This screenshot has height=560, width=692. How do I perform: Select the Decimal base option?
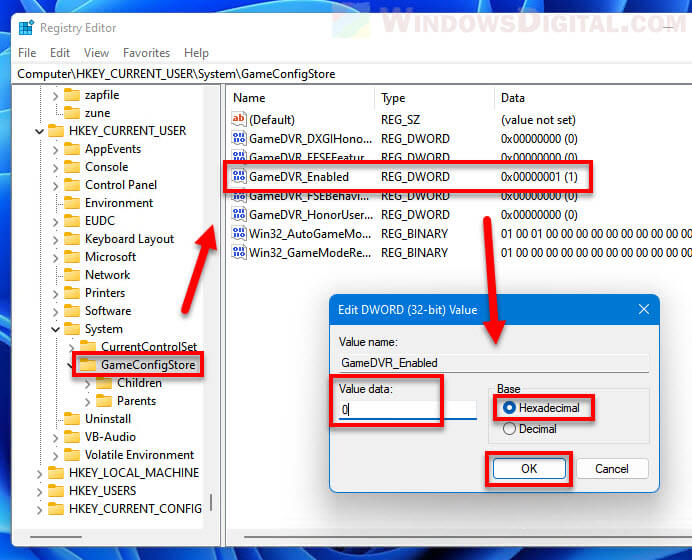[x=510, y=429]
